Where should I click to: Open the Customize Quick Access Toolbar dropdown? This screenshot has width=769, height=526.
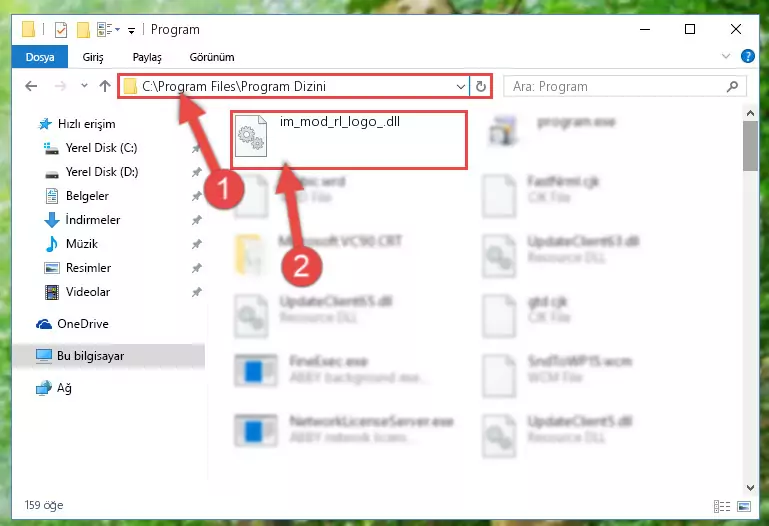[131, 30]
